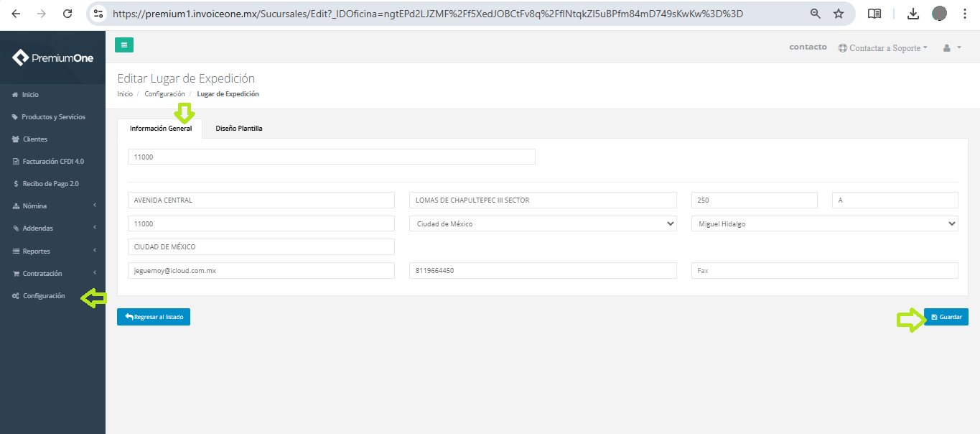Click the PremiumOne logo in sidebar
Viewport: 980px width, 434px height.
[x=53, y=58]
